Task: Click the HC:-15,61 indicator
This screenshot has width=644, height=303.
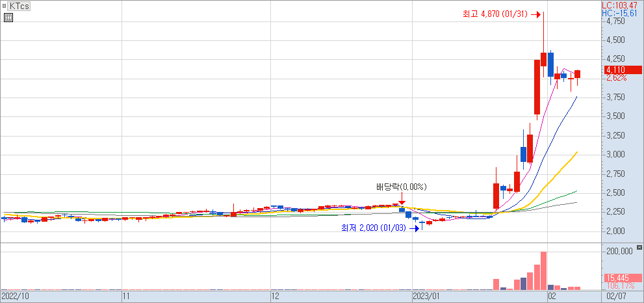Action: pos(620,14)
